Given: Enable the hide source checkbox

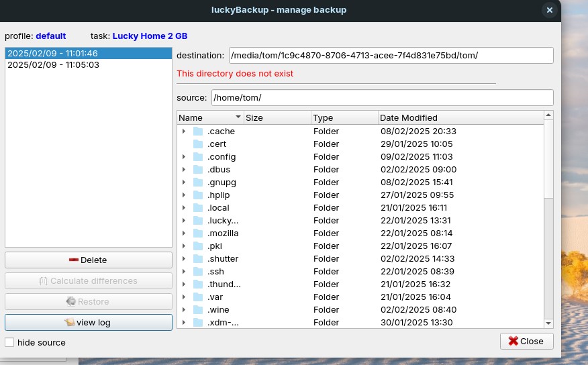Looking at the screenshot, I should coord(9,342).
